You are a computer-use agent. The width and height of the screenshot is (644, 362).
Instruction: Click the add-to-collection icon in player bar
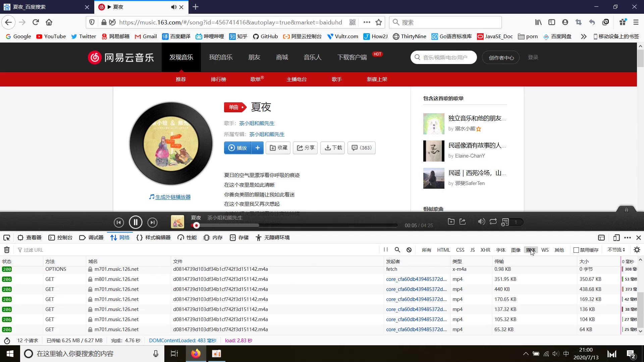[x=451, y=222]
